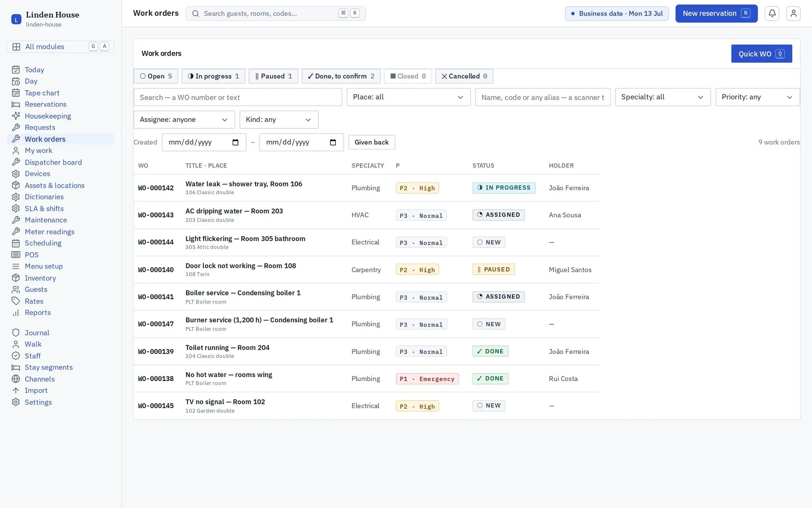Toggle the Open status filter
812x508 pixels.
[156, 76]
